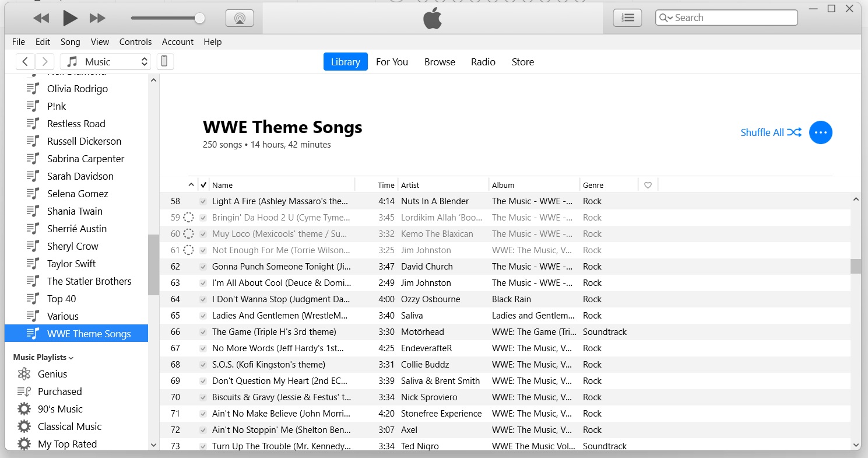Image resolution: width=868 pixels, height=458 pixels.
Task: Shuffle All songs in the playlist
Action: [x=771, y=132]
